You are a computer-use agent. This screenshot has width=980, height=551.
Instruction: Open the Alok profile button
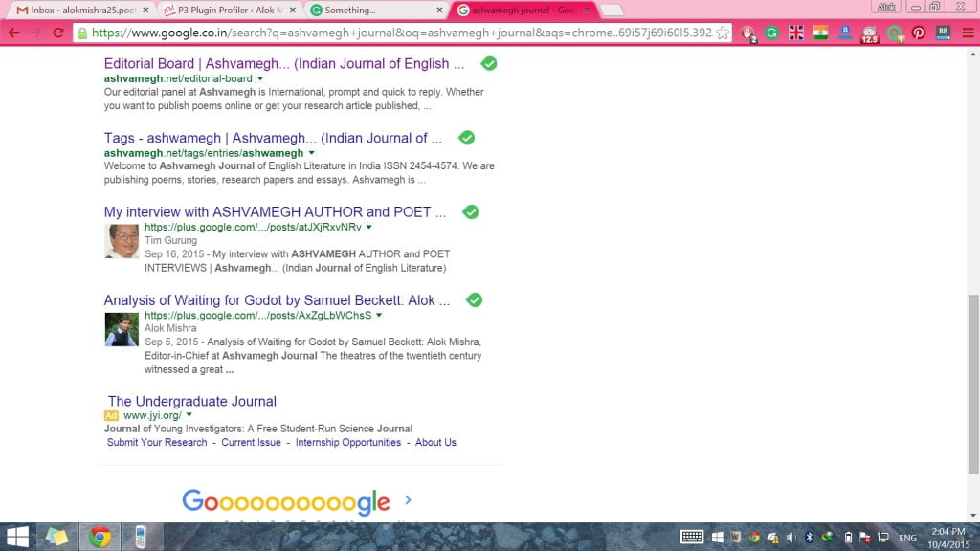(886, 8)
